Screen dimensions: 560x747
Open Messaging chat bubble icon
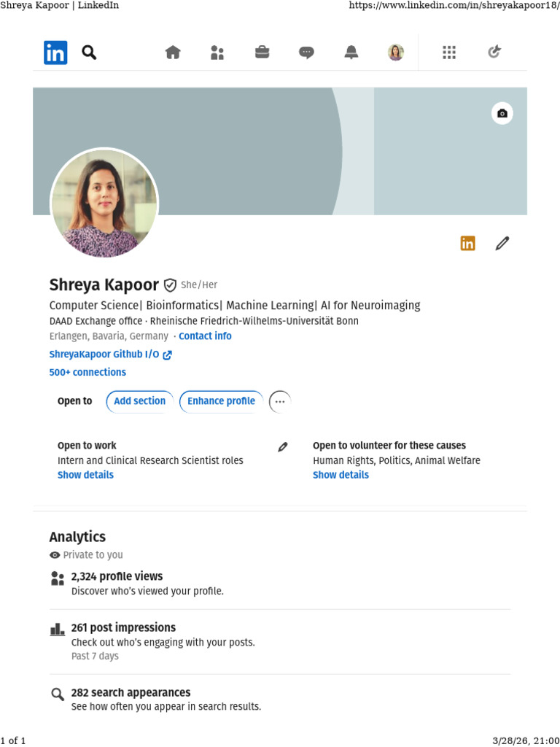[306, 53]
